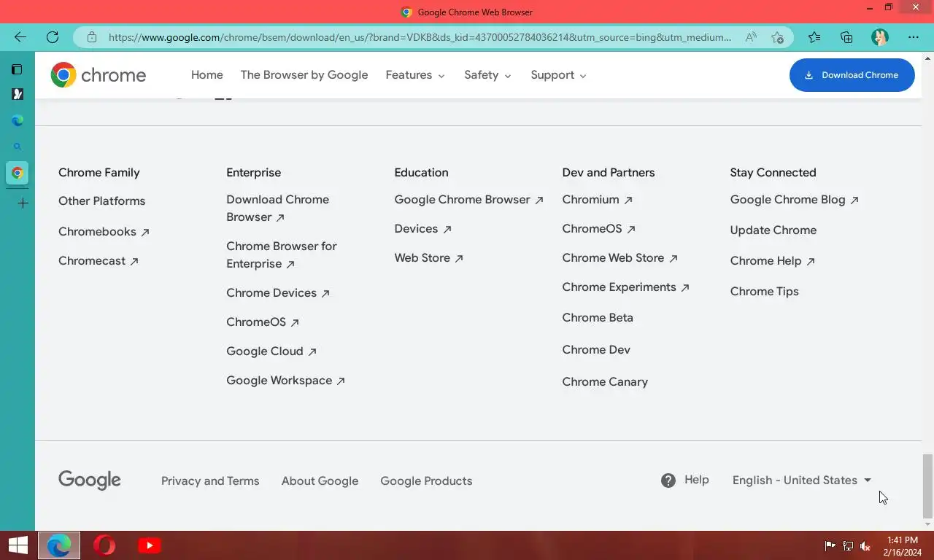Click the Help question mark icon
Viewport: 934px width, 560px height.
click(x=668, y=481)
